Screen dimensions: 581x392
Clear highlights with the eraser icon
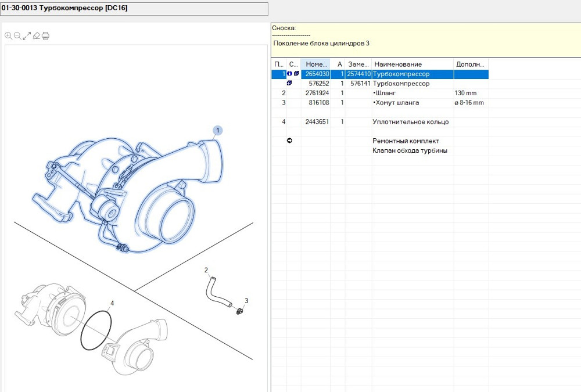click(36, 35)
